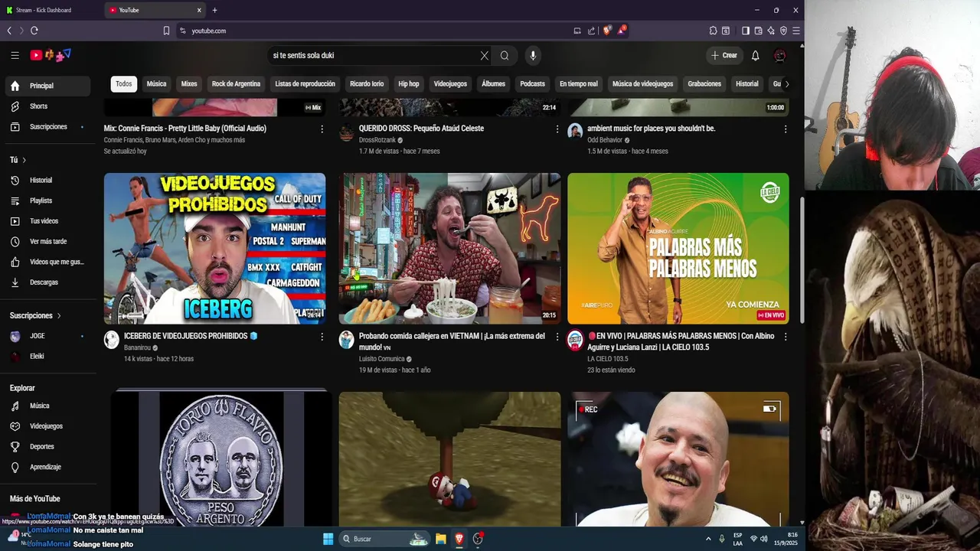Image resolution: width=980 pixels, height=551 pixels.
Task: Open options for Connie Francis mix
Action: [322, 129]
